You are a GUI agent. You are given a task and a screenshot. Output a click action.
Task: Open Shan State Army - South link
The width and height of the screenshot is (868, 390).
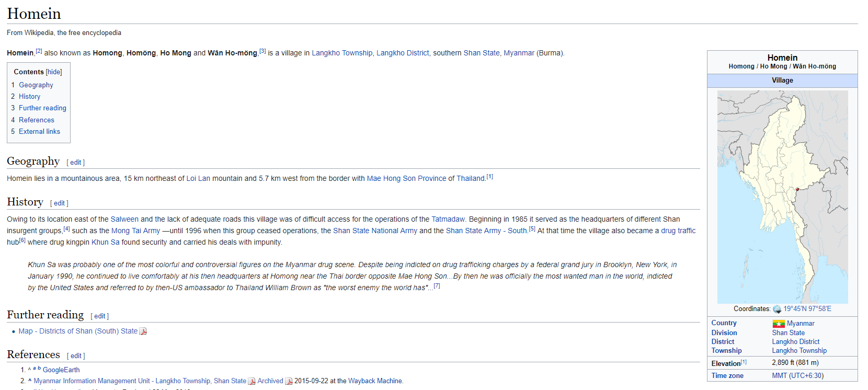click(x=486, y=231)
